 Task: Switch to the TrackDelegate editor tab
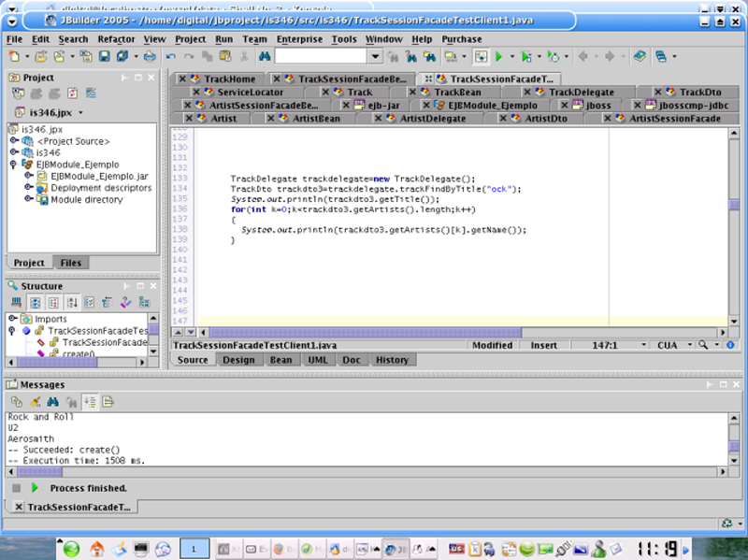tap(581, 93)
